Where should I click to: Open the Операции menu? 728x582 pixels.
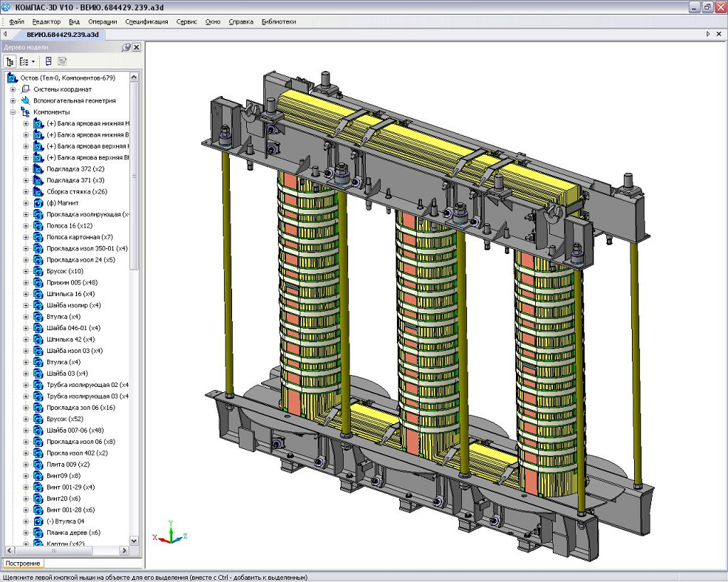[102, 21]
